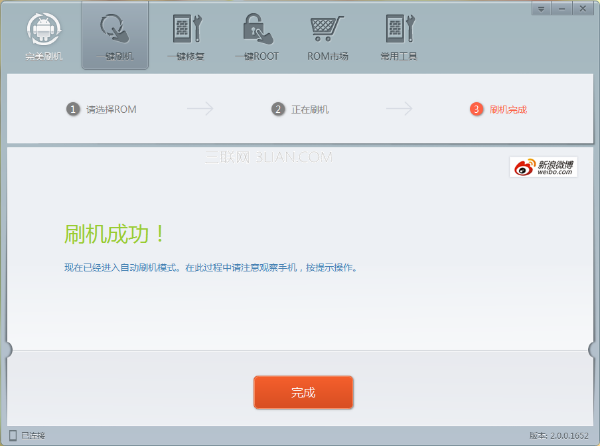Image resolution: width=600 pixels, height=446 pixels.
Task: Select the 一键刷机 tab
Action: pos(115,36)
